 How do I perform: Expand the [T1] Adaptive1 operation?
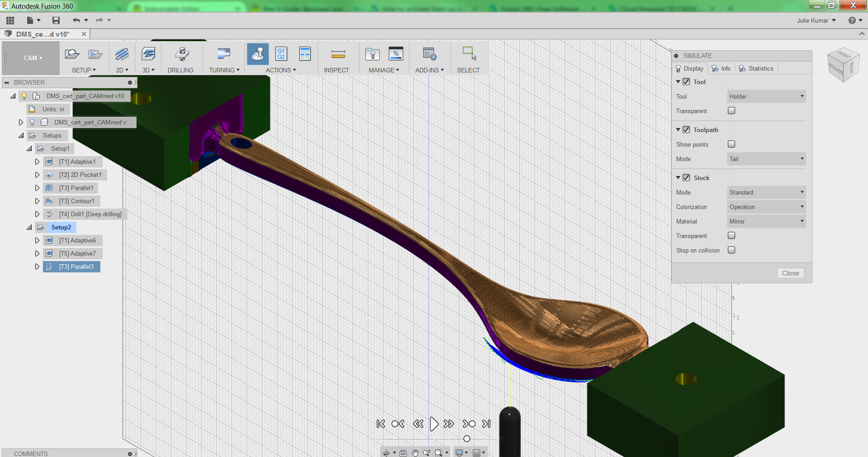37,162
